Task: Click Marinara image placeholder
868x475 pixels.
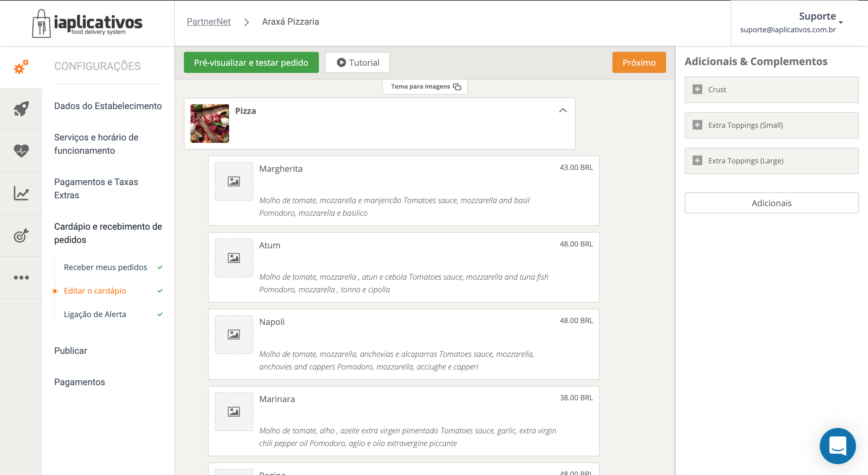Action: tap(234, 412)
